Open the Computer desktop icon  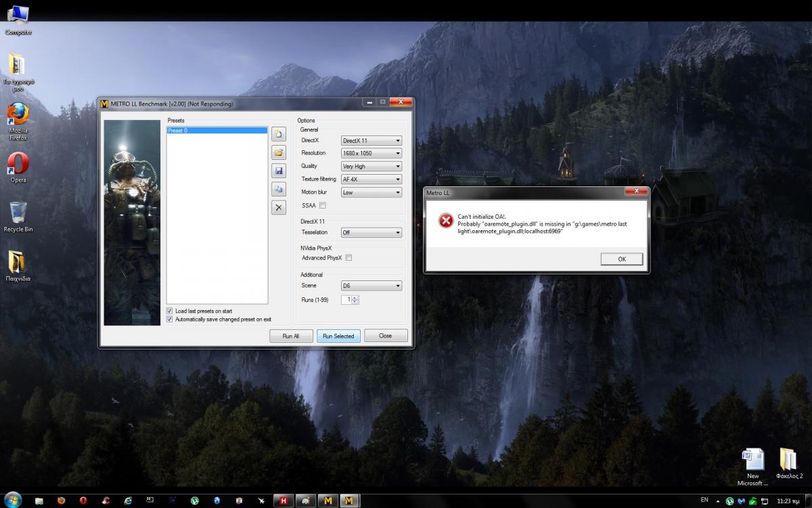point(18,20)
